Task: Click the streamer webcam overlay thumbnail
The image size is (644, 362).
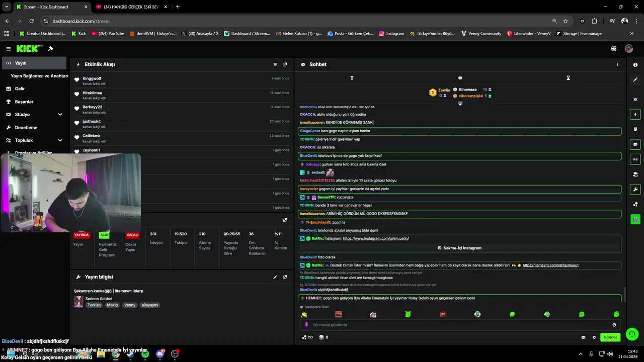Action: pyautogui.click(x=70, y=193)
